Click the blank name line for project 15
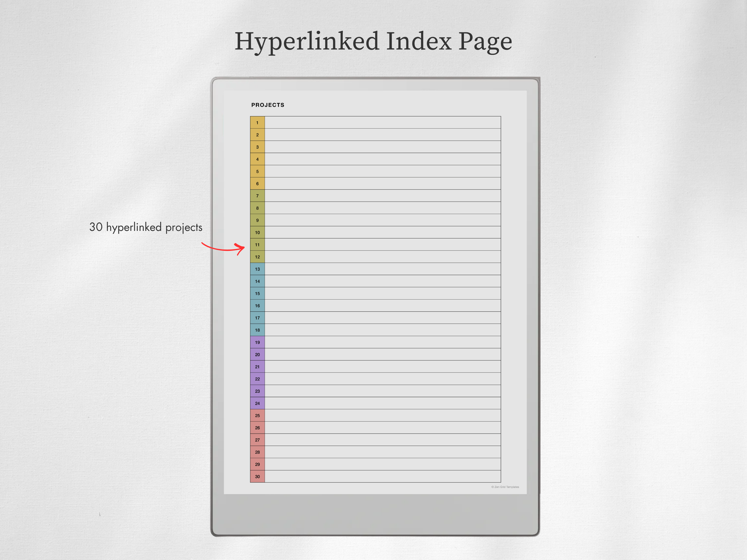 [383, 293]
